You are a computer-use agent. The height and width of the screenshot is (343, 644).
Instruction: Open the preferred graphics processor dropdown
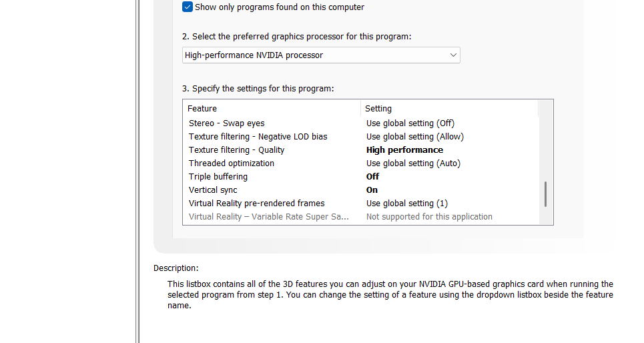320,55
